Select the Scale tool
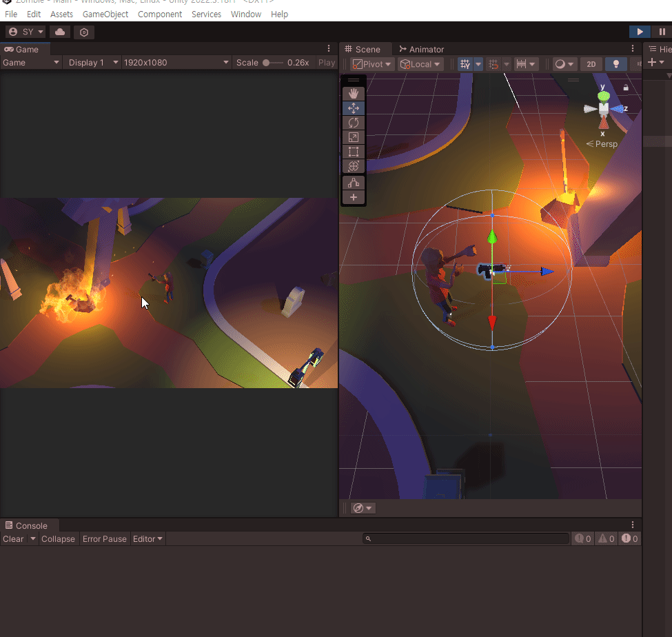The height and width of the screenshot is (637, 672). point(353,137)
